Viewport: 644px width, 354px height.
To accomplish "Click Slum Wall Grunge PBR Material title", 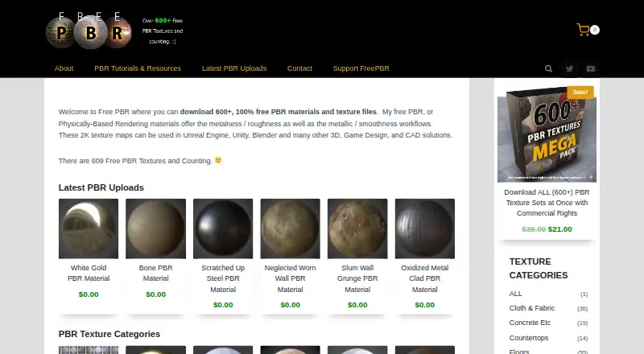I will tap(357, 278).
